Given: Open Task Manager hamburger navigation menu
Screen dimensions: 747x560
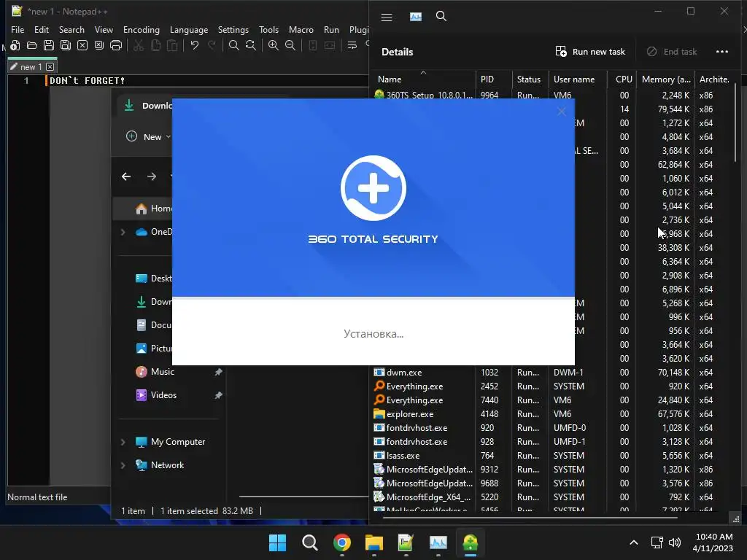Looking at the screenshot, I should pos(387,17).
